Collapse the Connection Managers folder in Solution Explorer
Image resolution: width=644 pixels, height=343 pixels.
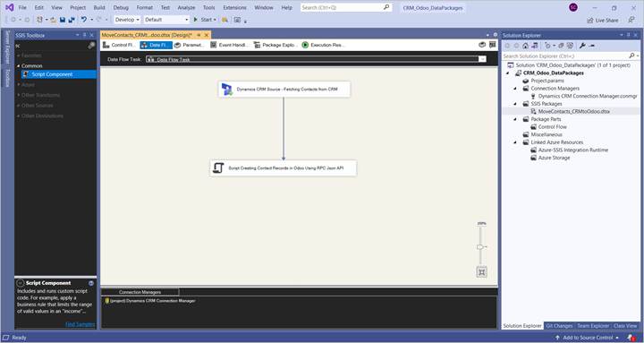(x=515, y=89)
